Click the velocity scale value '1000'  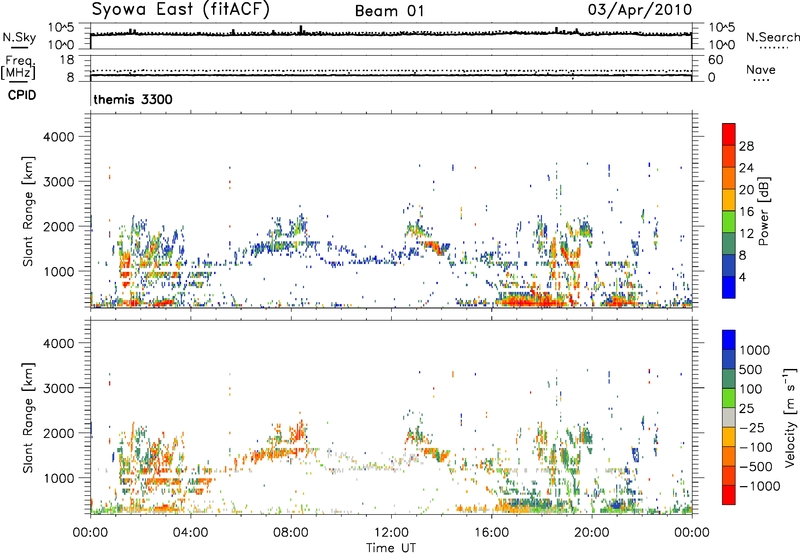pyautogui.click(x=755, y=350)
